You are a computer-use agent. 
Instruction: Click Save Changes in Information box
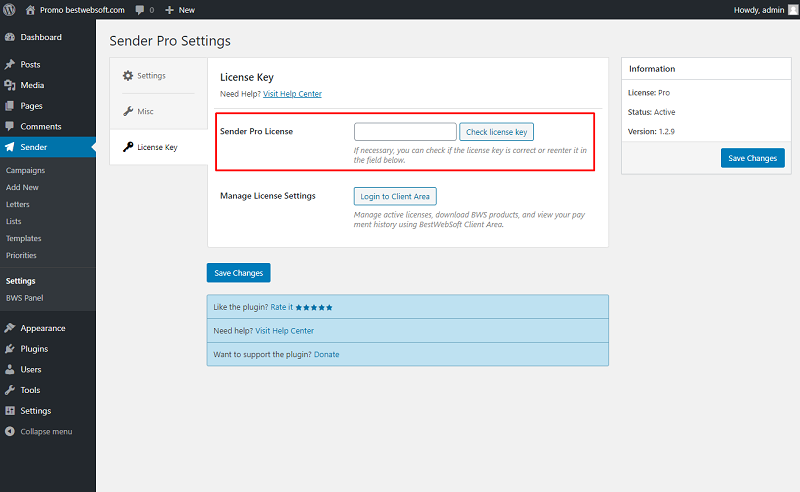(753, 158)
